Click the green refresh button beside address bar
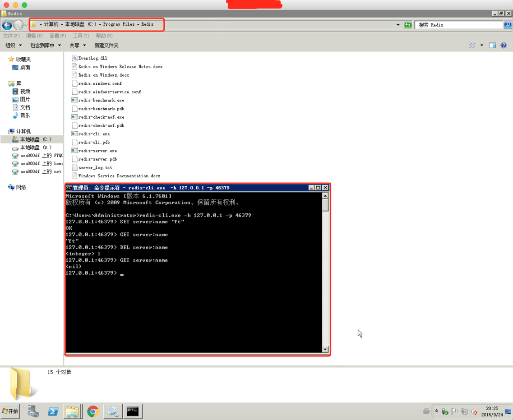 pyautogui.click(x=408, y=25)
